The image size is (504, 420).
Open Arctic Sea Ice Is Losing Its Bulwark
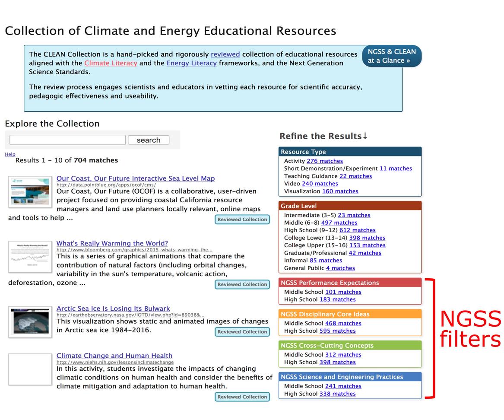point(113,308)
